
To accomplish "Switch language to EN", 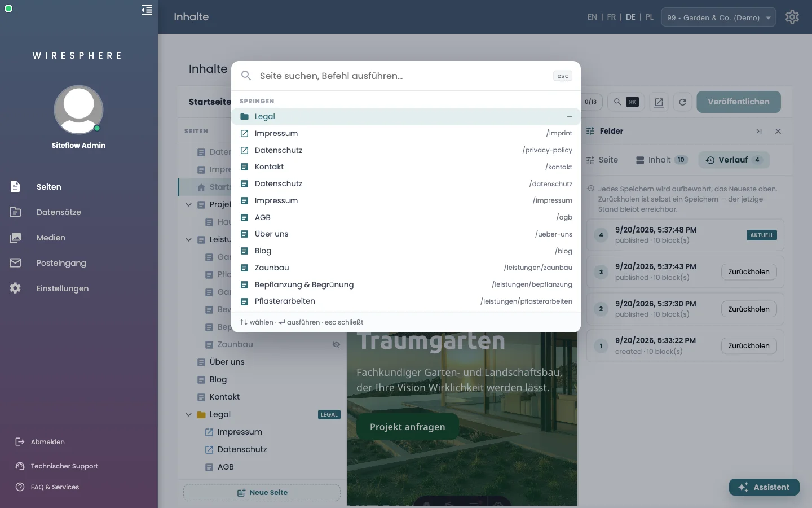I will pos(592,17).
